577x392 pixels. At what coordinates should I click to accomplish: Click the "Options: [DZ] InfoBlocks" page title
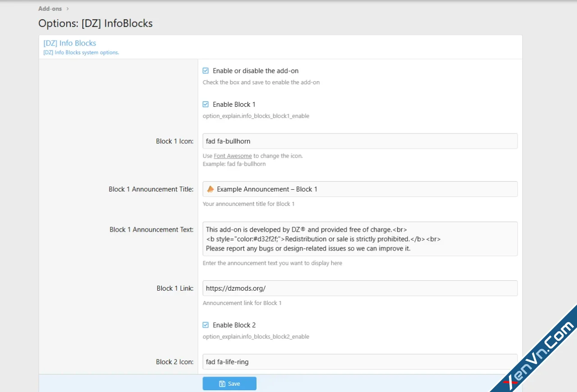click(x=96, y=23)
